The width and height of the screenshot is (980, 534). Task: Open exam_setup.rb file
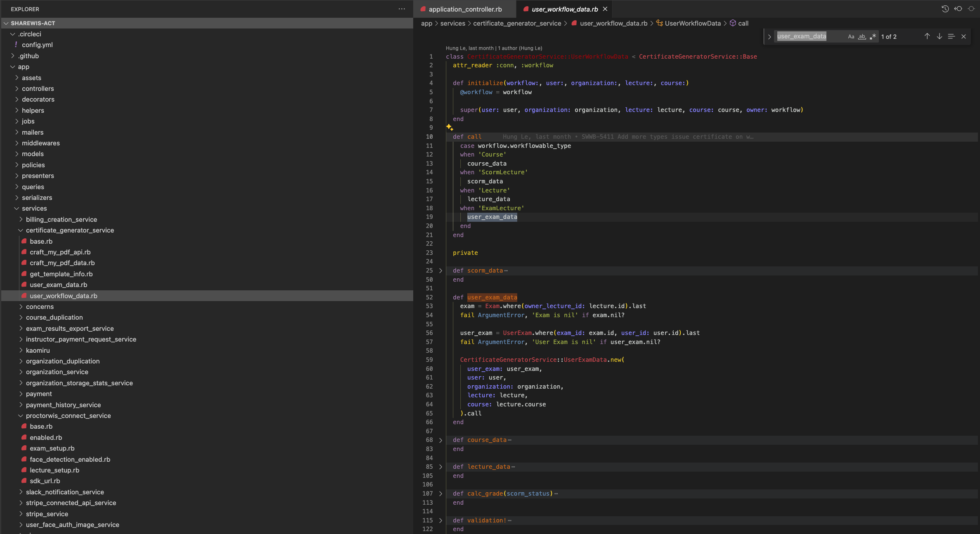[x=207, y=448]
